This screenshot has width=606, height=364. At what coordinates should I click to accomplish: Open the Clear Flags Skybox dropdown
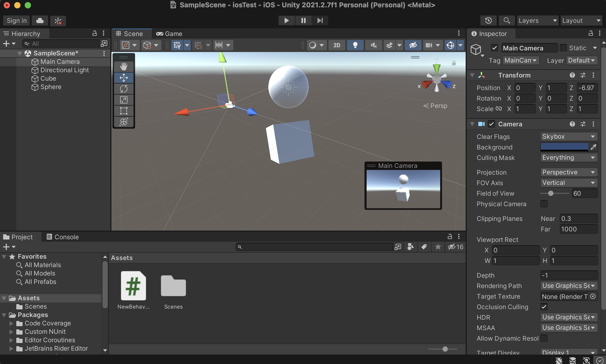pos(569,137)
